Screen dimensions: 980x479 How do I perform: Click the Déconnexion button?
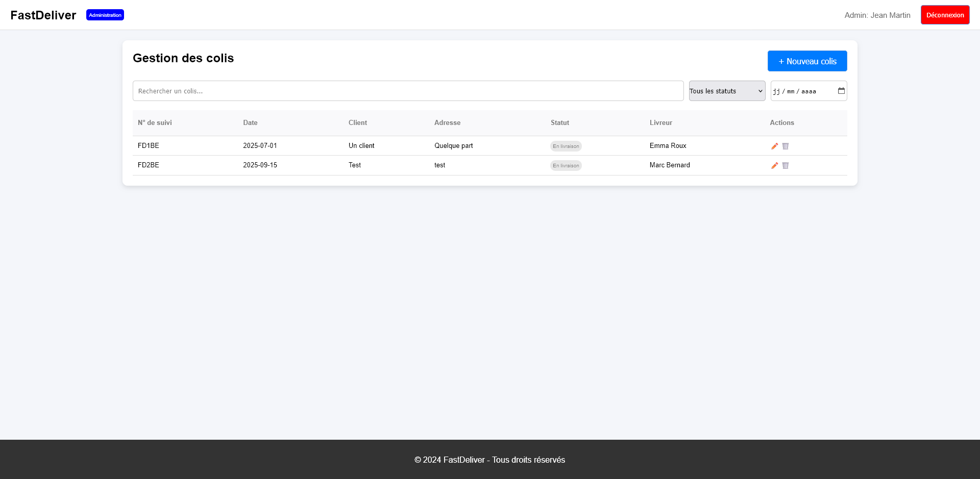(945, 15)
